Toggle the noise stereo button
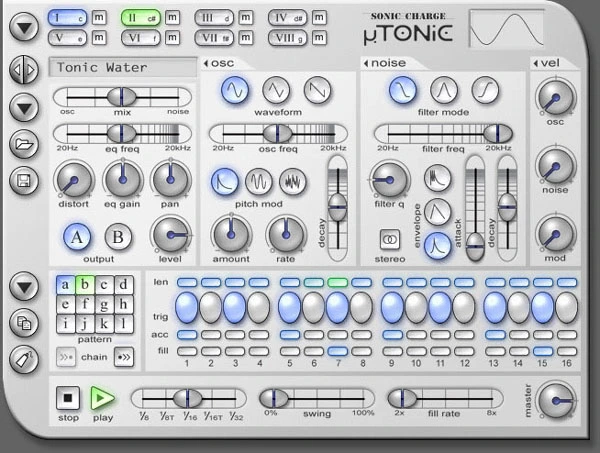 click(x=389, y=240)
